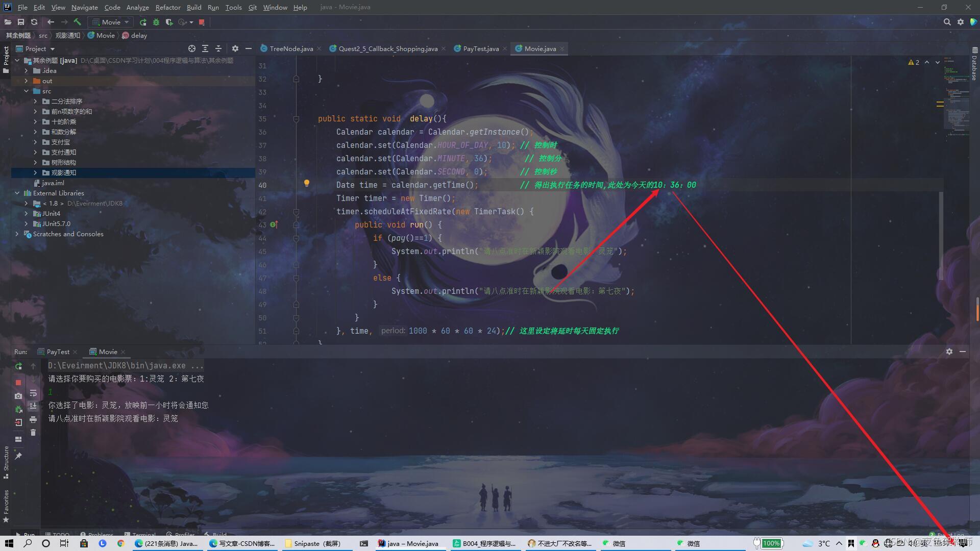This screenshot has width=980, height=551.
Task: Print console output with the printer icon
Action: 33,419
